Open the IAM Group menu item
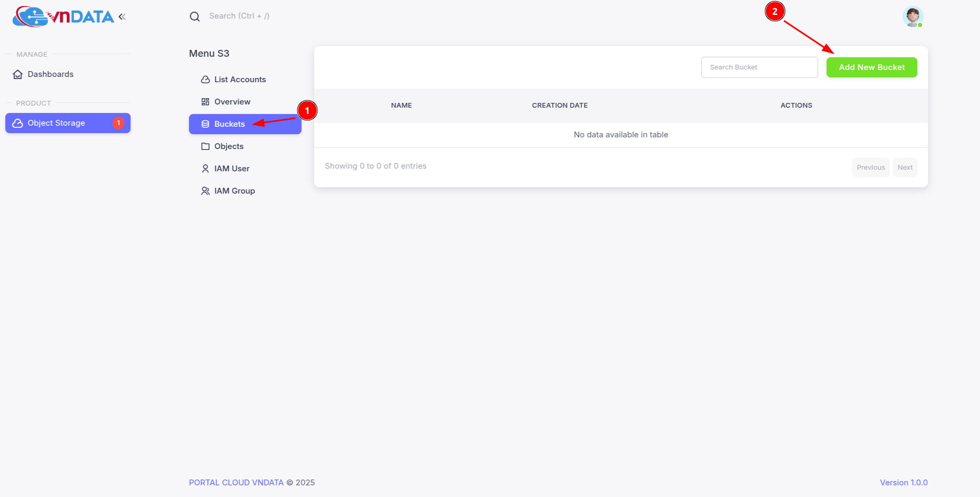The height and width of the screenshot is (497, 980). (x=234, y=191)
